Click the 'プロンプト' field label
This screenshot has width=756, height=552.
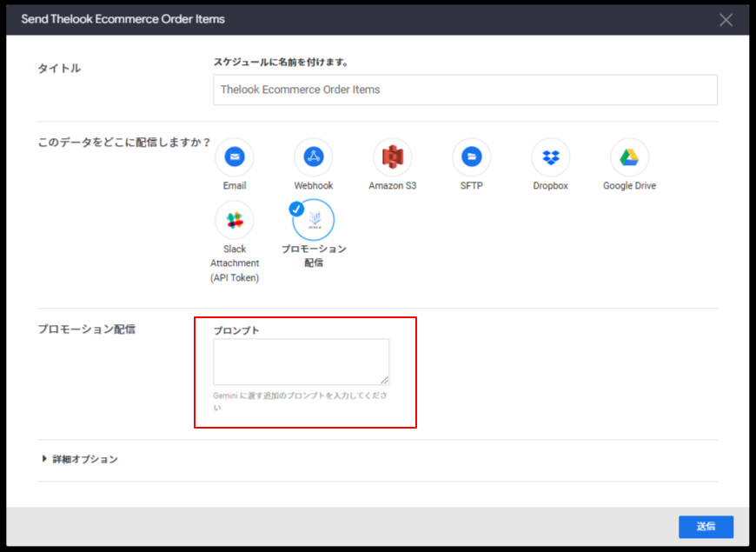(236, 330)
